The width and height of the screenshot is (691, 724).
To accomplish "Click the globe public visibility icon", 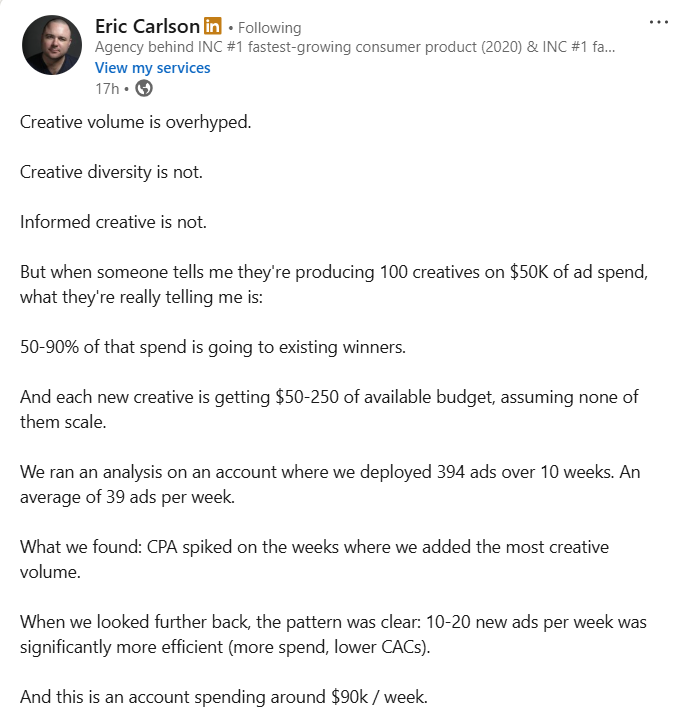I will (x=144, y=87).
